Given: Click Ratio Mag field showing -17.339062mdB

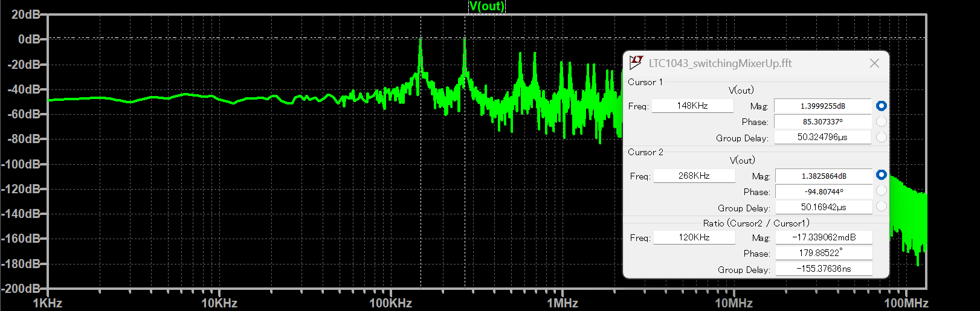Looking at the screenshot, I should (x=824, y=237).
